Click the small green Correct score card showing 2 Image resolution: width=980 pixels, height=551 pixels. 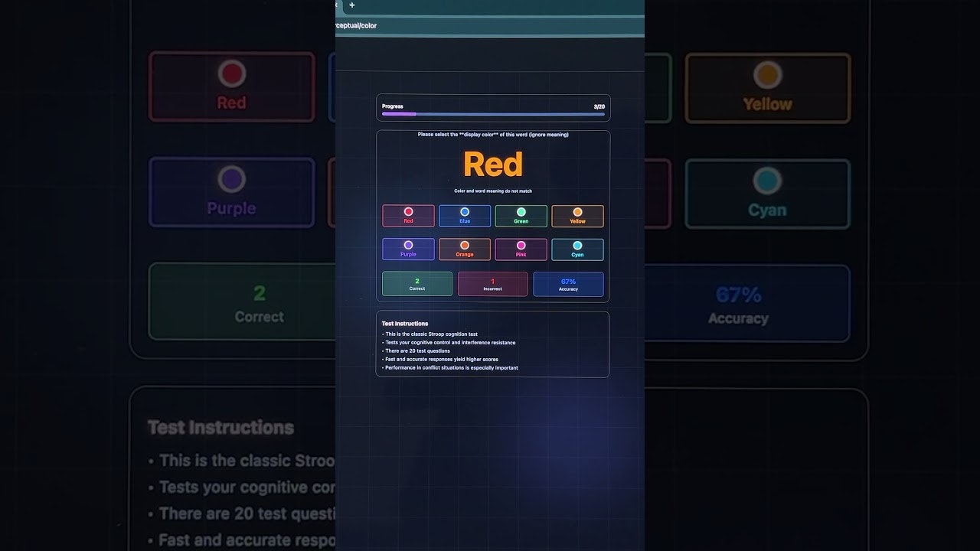tap(417, 284)
